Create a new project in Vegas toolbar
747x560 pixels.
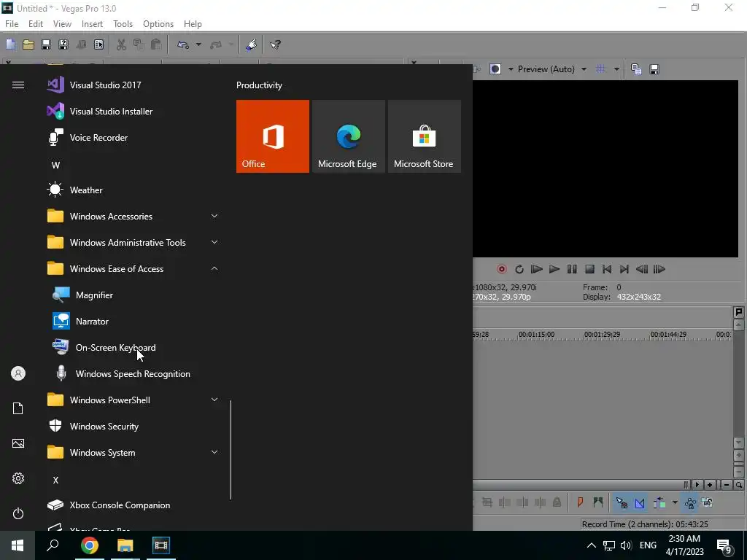(x=10, y=44)
